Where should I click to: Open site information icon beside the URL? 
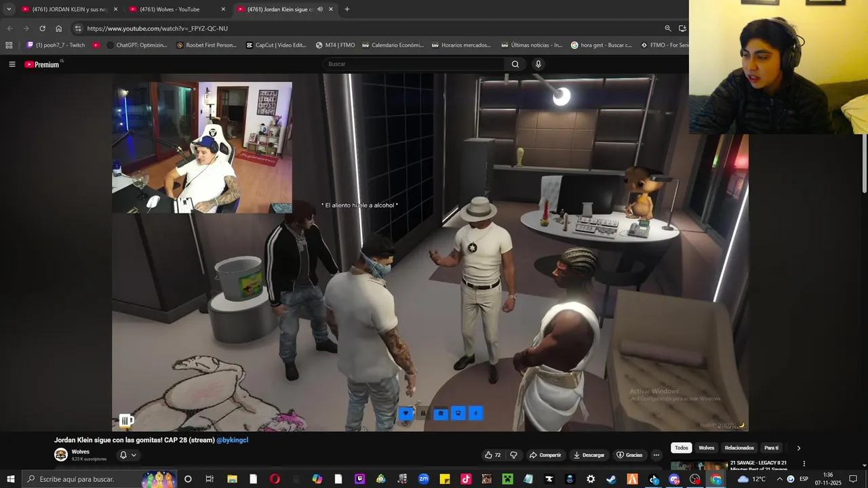pyautogui.click(x=78, y=28)
